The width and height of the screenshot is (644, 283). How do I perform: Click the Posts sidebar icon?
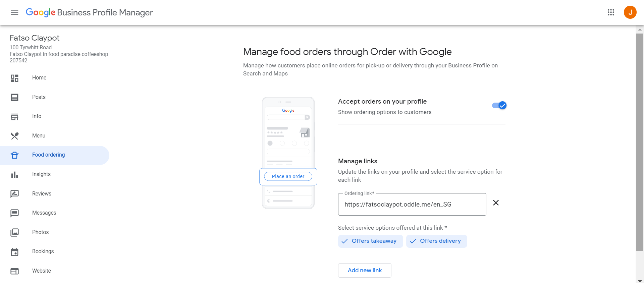[14, 97]
